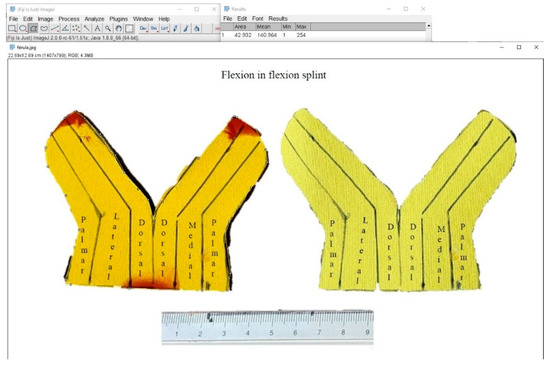The height and width of the screenshot is (365, 550).
Task: Select the Polygon selection tool
Action: [33, 28]
